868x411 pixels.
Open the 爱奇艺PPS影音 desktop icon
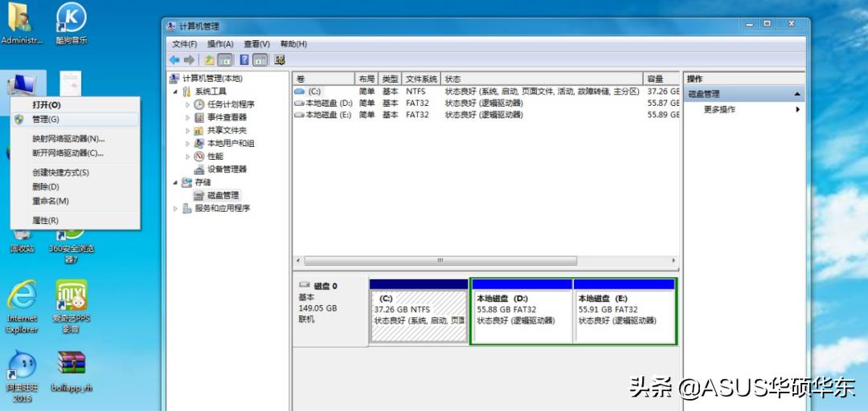(72, 307)
